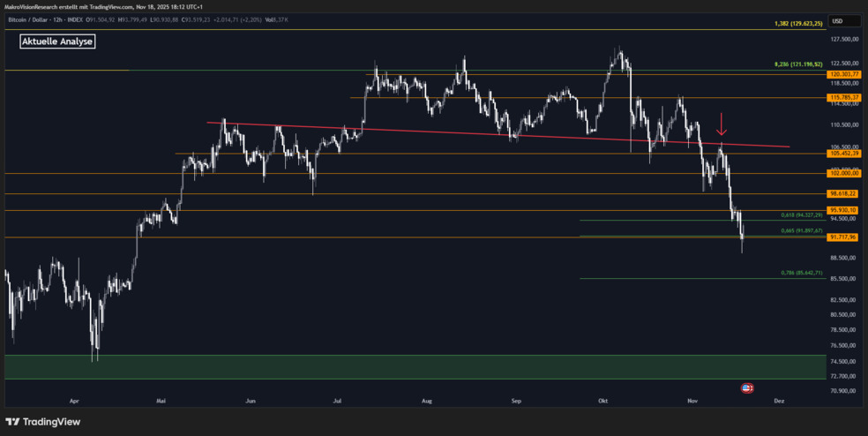
Task: Click the Nov label on time axis
Action: coord(692,400)
